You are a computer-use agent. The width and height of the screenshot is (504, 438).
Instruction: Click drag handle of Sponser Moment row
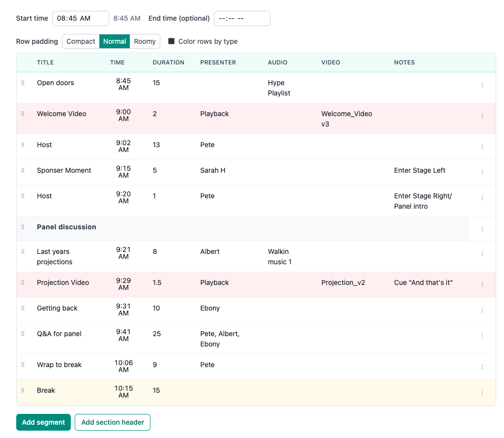[23, 170]
